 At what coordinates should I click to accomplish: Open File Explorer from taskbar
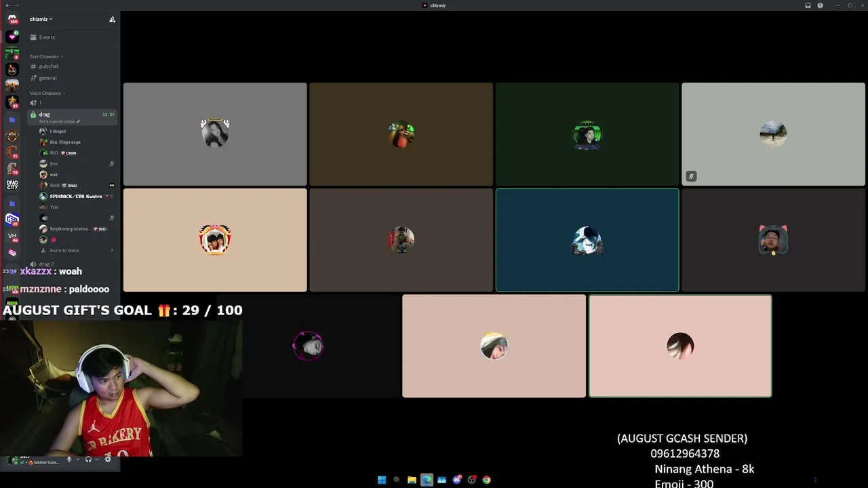pos(412,480)
